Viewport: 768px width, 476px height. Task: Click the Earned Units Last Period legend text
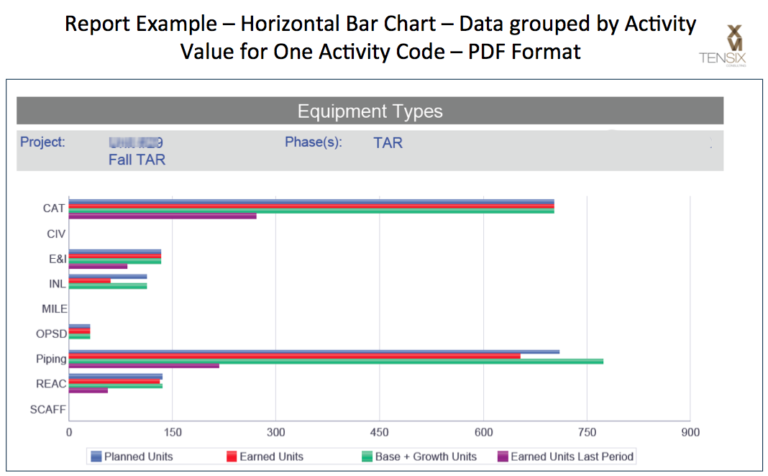(x=572, y=456)
